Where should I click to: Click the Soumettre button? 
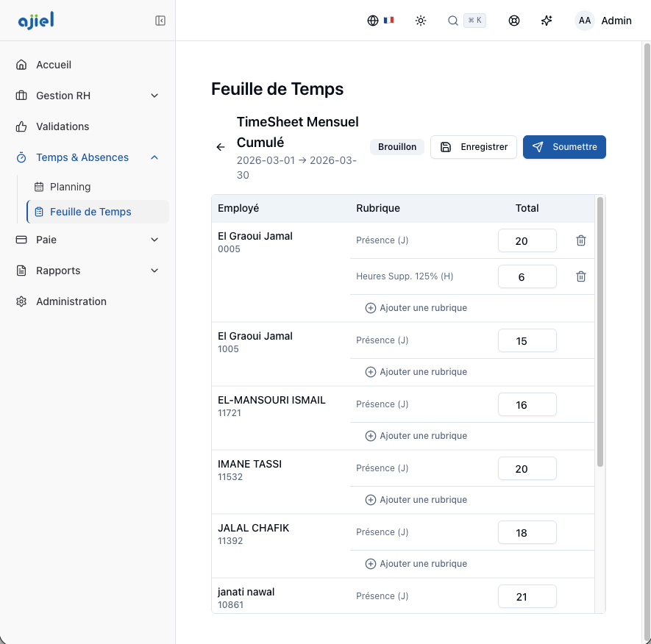tap(564, 147)
